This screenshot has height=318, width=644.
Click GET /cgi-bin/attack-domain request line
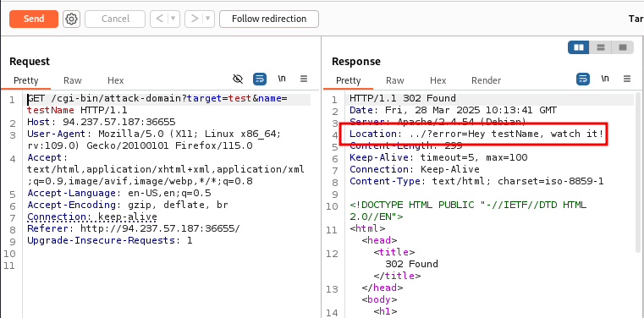pyautogui.click(x=157, y=105)
